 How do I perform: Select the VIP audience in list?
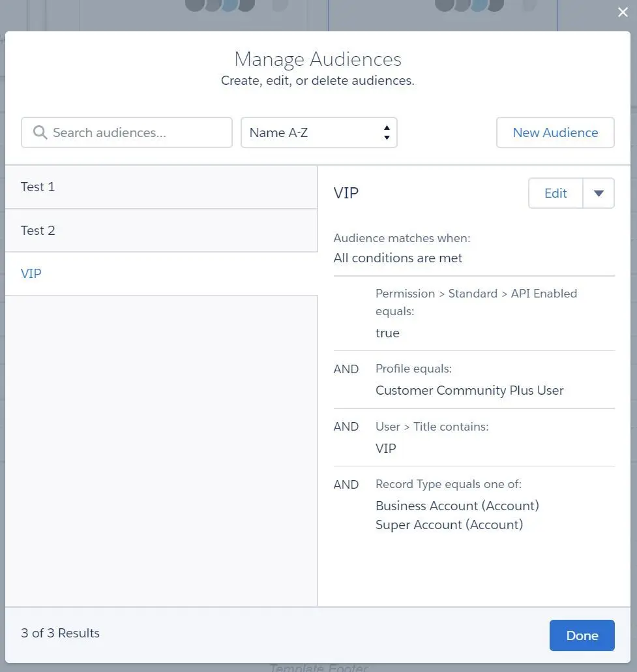click(161, 273)
